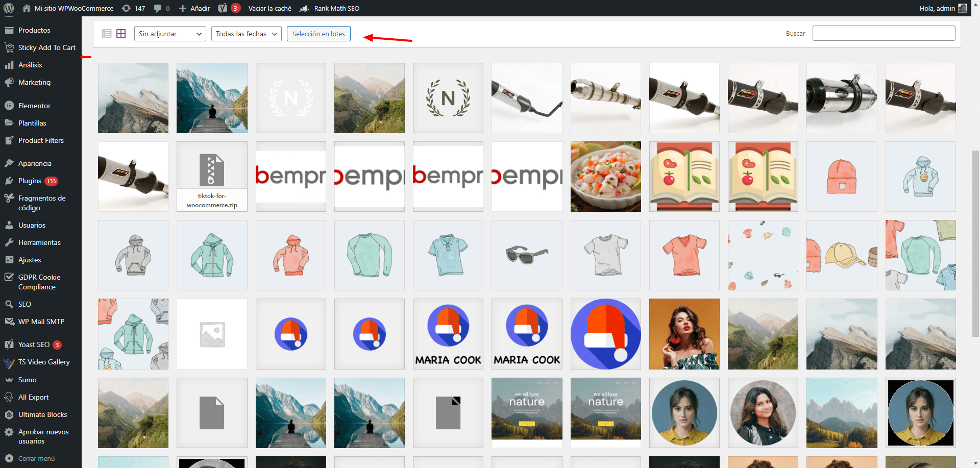
Task: Open the Fragmentos de código menu
Action: 41,203
